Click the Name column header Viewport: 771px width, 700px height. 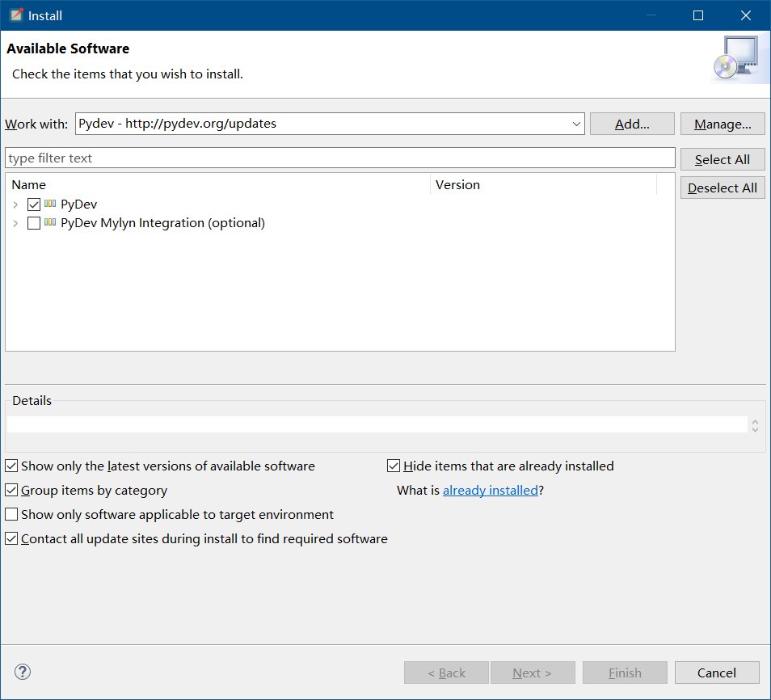(x=219, y=184)
